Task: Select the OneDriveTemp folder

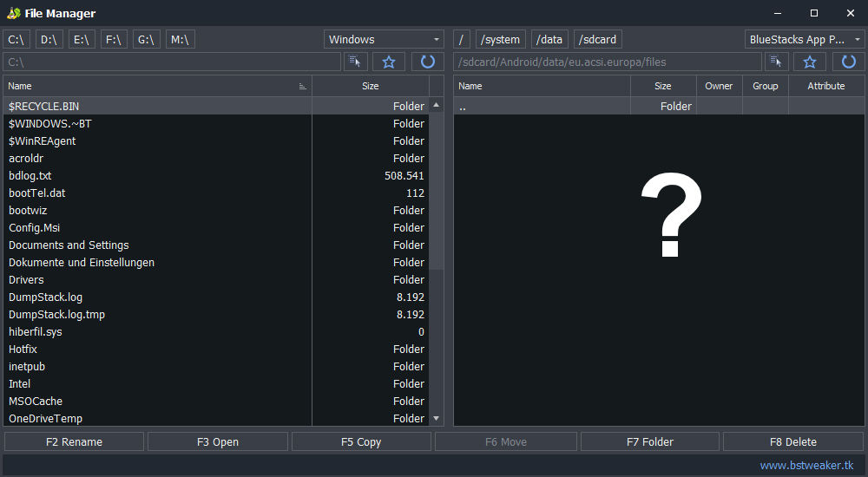Action: [x=216, y=418]
